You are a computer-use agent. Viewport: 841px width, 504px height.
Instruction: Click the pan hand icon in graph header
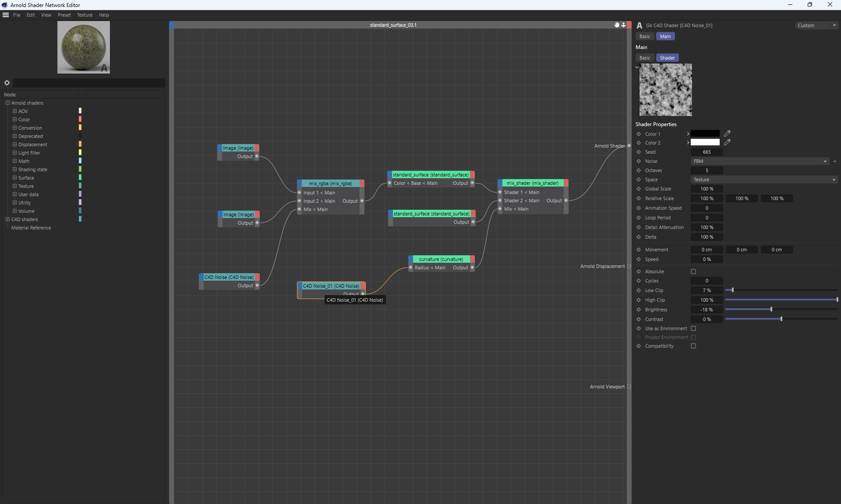pos(617,25)
